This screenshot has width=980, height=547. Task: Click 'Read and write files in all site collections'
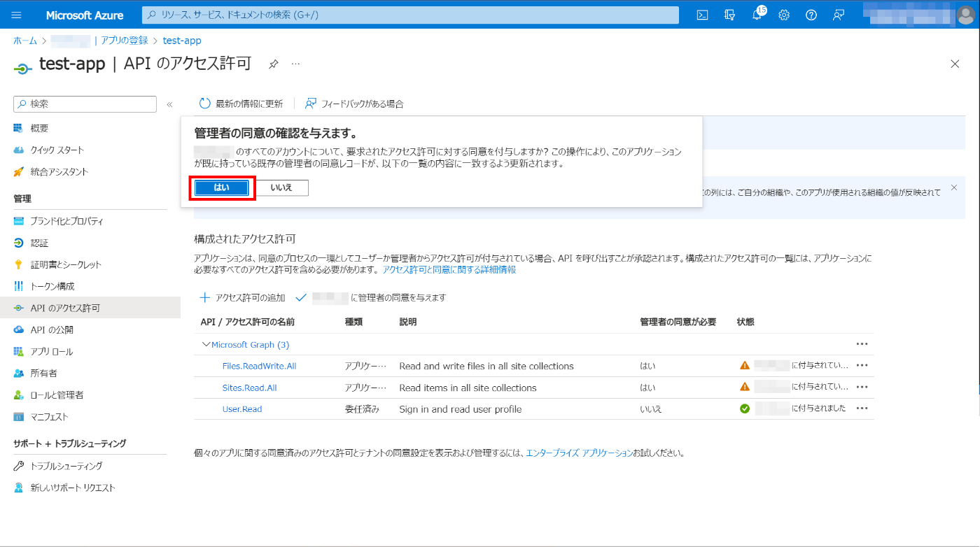point(486,366)
